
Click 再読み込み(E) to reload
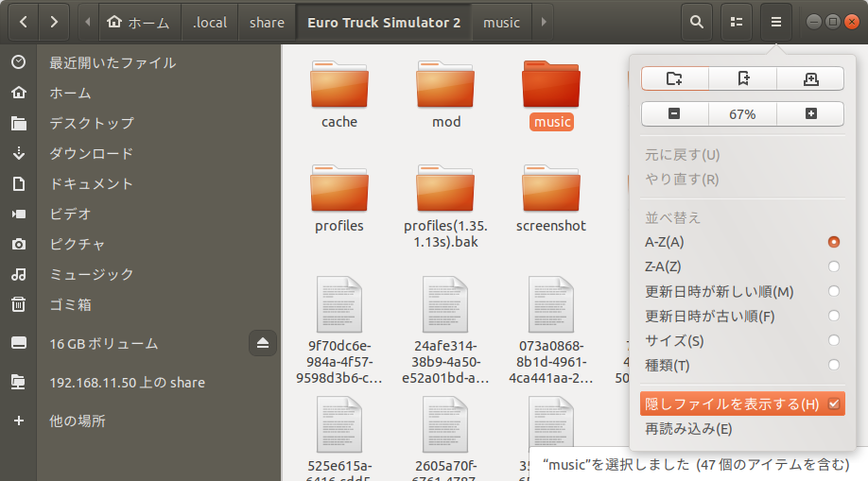point(742,429)
